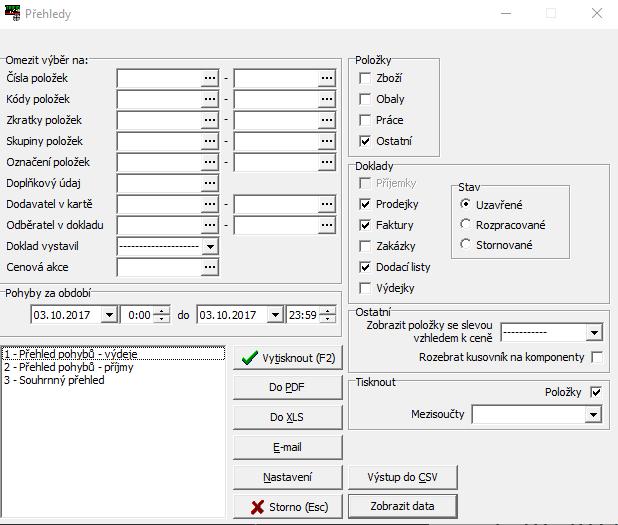This screenshot has width=618, height=525.
Task: Open lookup for second Kódy položek field
Action: pos(326,99)
